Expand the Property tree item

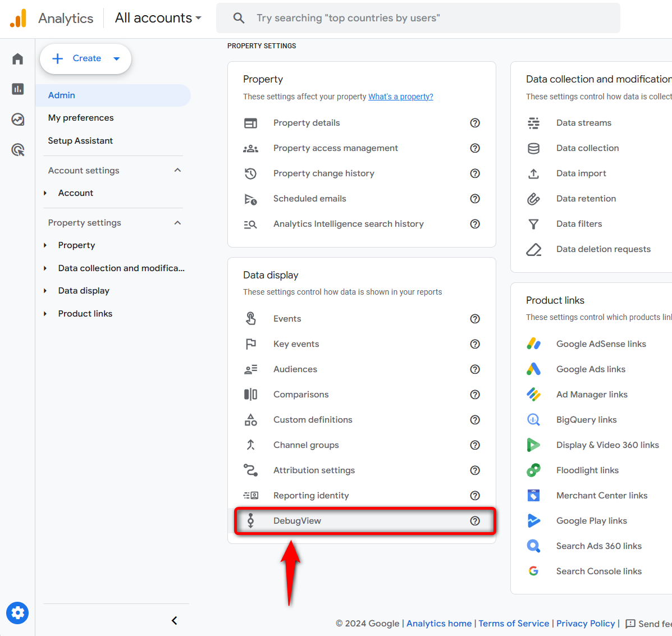tap(45, 245)
